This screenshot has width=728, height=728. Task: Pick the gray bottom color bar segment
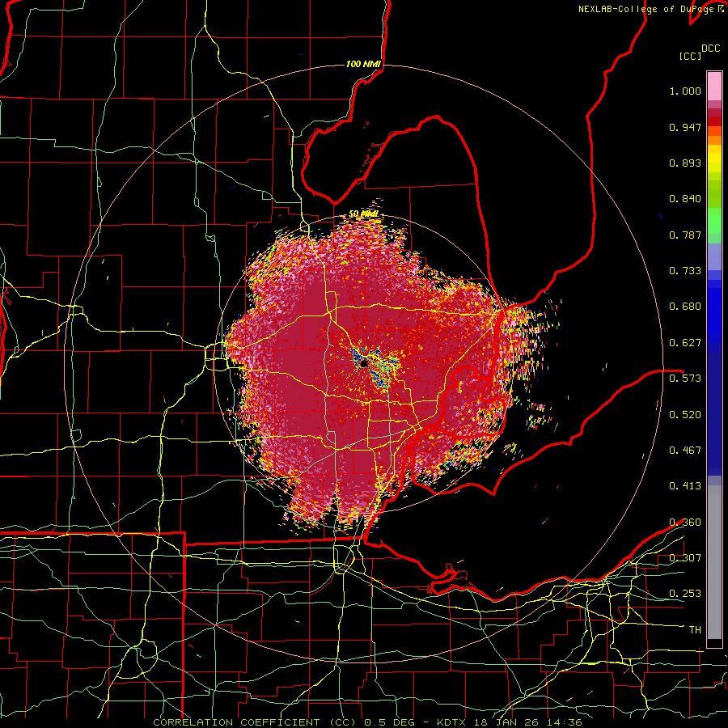tap(714, 562)
